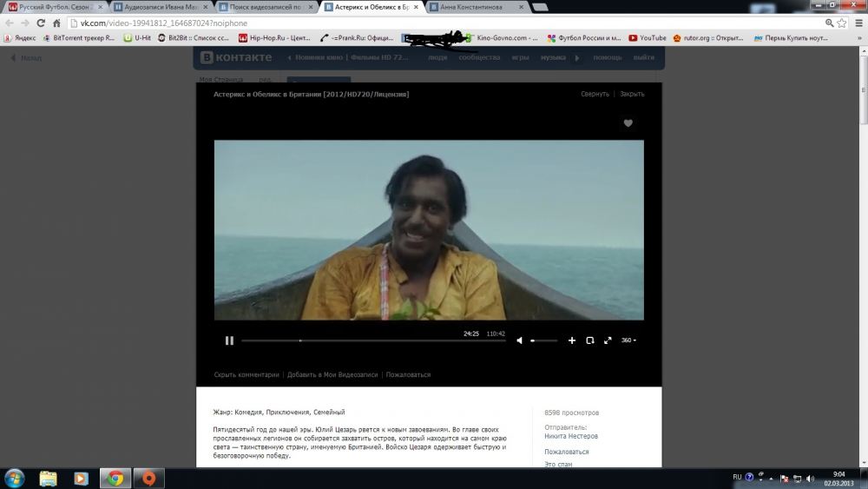Open игры in VK header
This screenshot has width=868, height=489.
point(520,57)
